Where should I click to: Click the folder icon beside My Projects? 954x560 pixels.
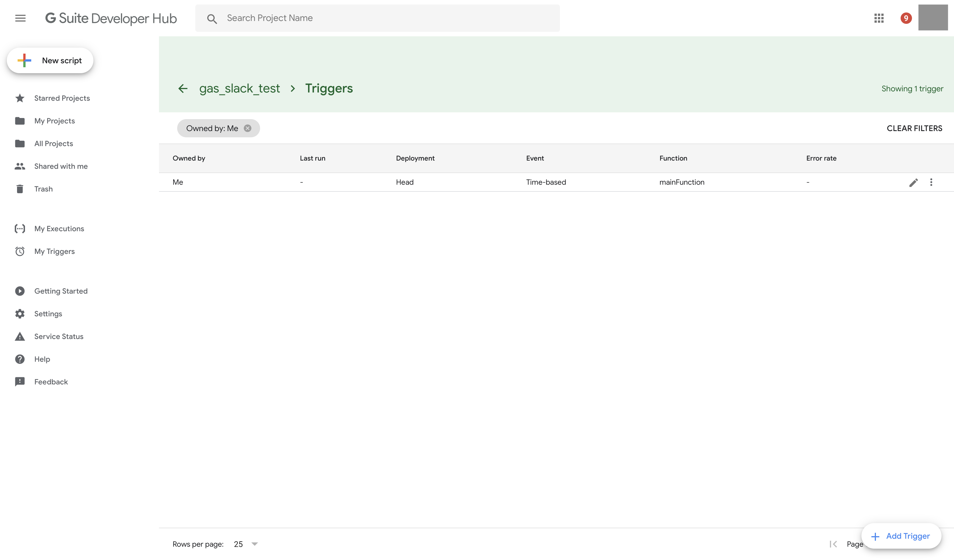(20, 121)
